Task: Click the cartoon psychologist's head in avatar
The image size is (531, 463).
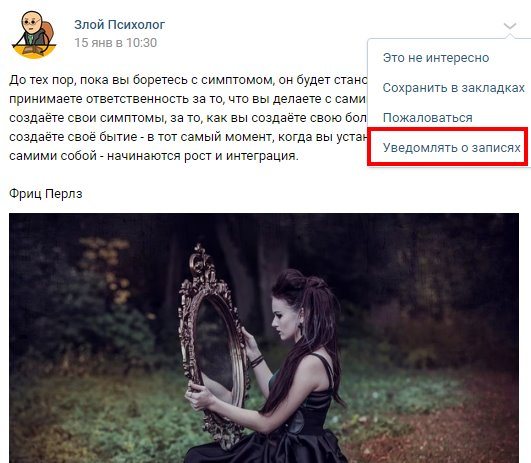Action: 31,22
